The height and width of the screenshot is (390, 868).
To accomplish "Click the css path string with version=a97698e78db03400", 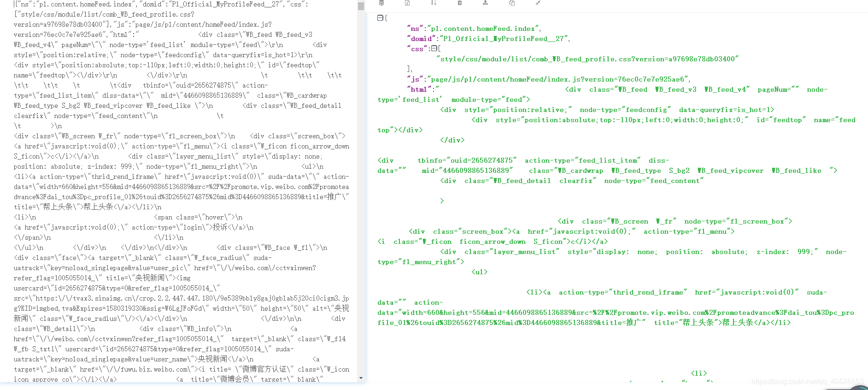I will point(587,59).
